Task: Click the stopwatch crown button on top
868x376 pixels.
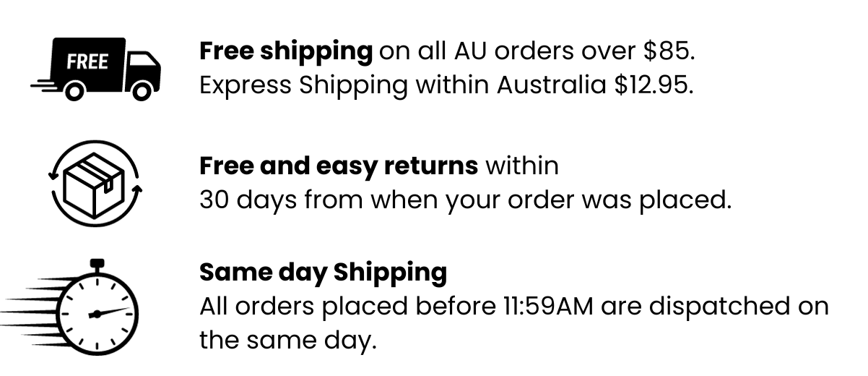Action: [96, 264]
